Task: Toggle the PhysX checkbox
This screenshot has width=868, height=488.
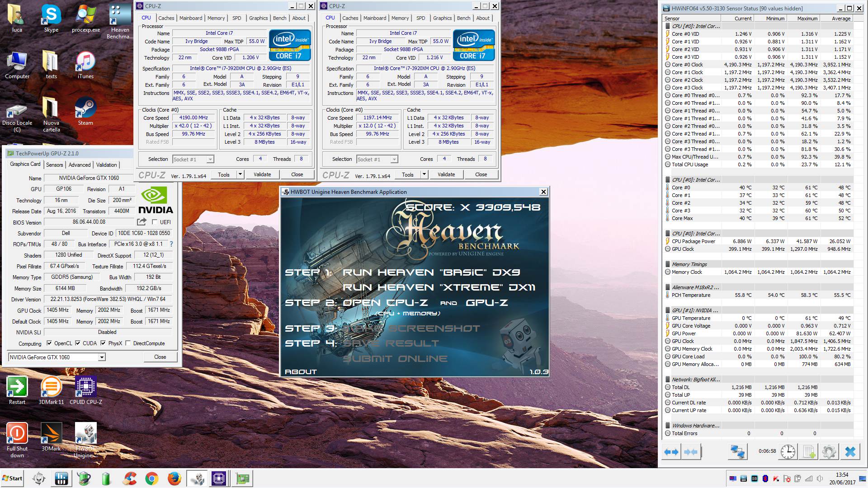Action: coord(103,343)
